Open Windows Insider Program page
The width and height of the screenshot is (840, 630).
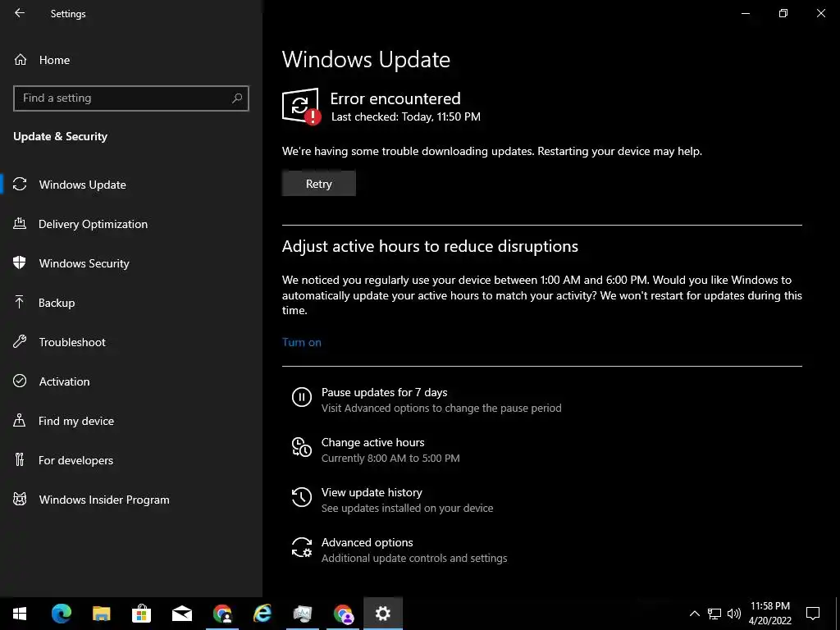point(131,500)
